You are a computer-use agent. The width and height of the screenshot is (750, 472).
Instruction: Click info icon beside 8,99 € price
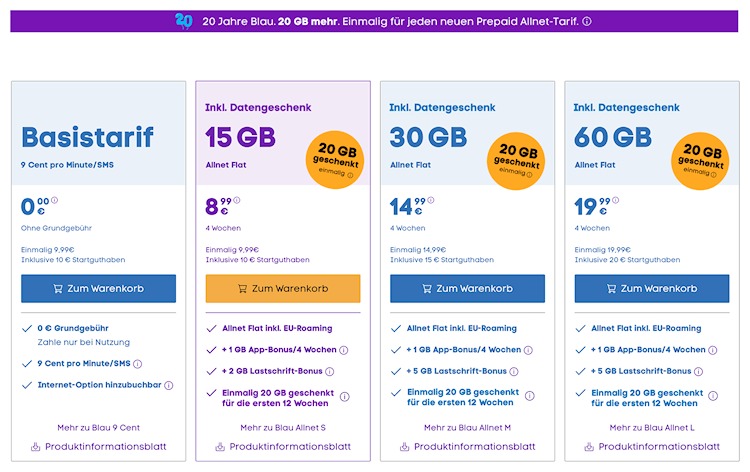point(237,200)
